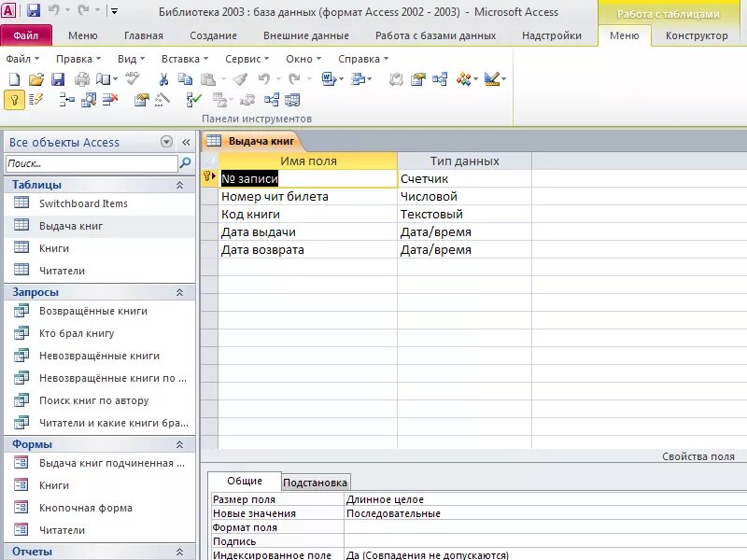This screenshot has height=560, width=747.
Task: Collapse navigation pane with the double-chevron
Action: pyautogui.click(x=186, y=142)
